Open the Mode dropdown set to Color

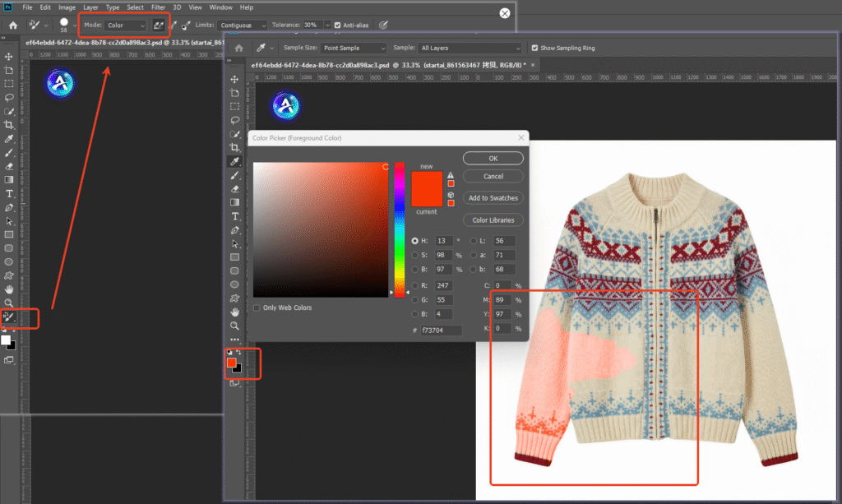[123, 25]
